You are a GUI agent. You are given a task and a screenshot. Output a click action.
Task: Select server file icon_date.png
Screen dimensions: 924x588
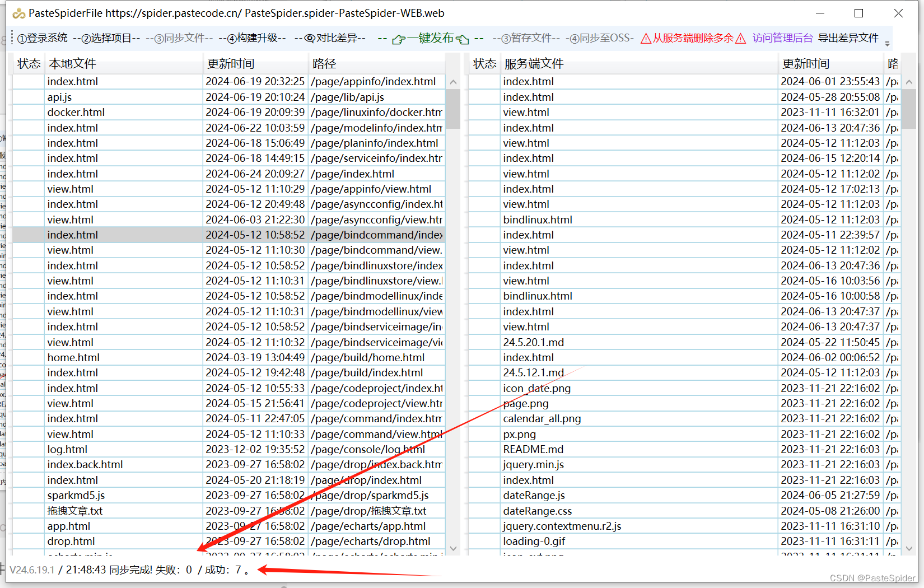coord(537,388)
